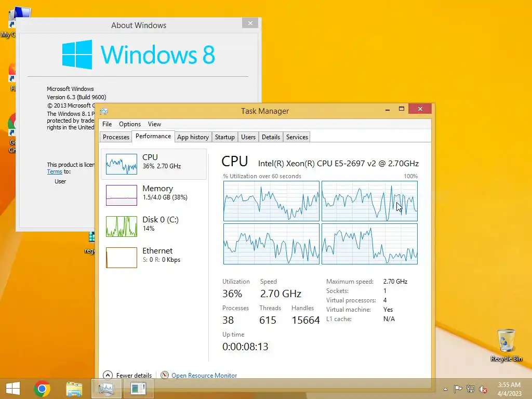
Task: Click the muted volume tray icon
Action: click(x=483, y=389)
